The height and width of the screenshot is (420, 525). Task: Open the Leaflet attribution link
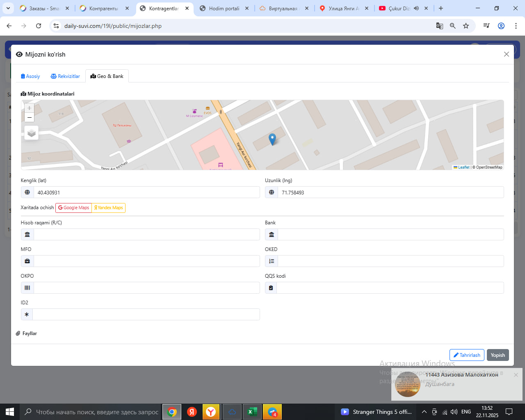pos(463,167)
